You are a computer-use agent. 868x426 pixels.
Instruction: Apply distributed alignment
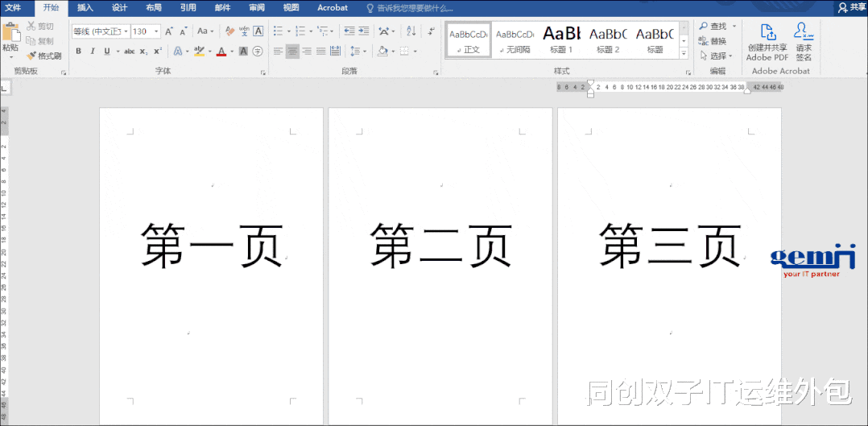click(x=335, y=51)
